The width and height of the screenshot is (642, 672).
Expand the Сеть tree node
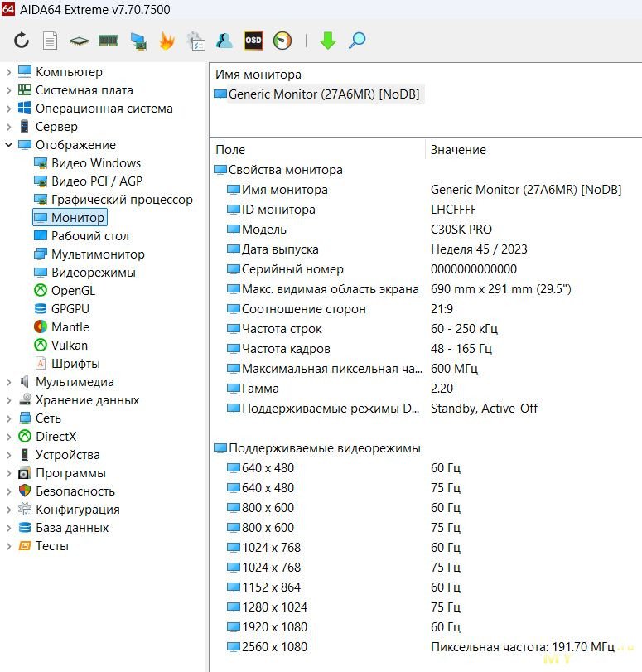[8, 418]
